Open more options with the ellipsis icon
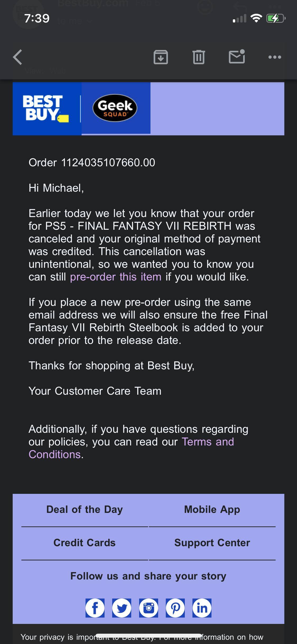297x644 pixels. (x=275, y=57)
